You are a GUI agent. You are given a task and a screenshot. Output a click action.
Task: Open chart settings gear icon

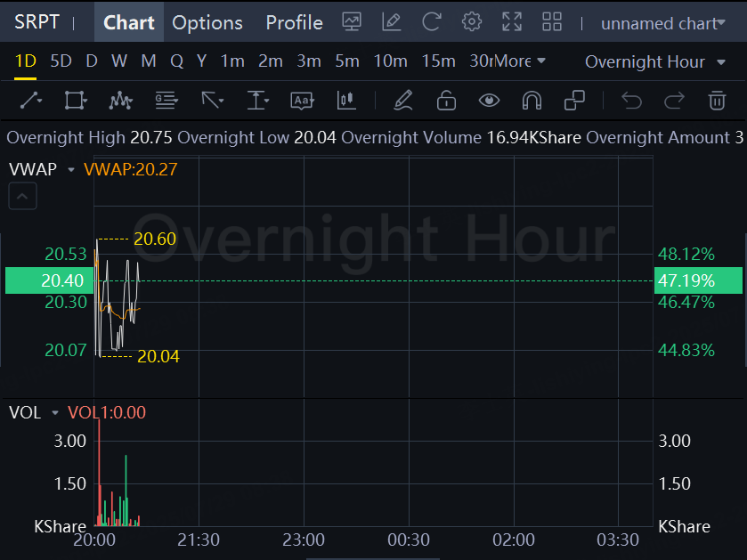(472, 22)
